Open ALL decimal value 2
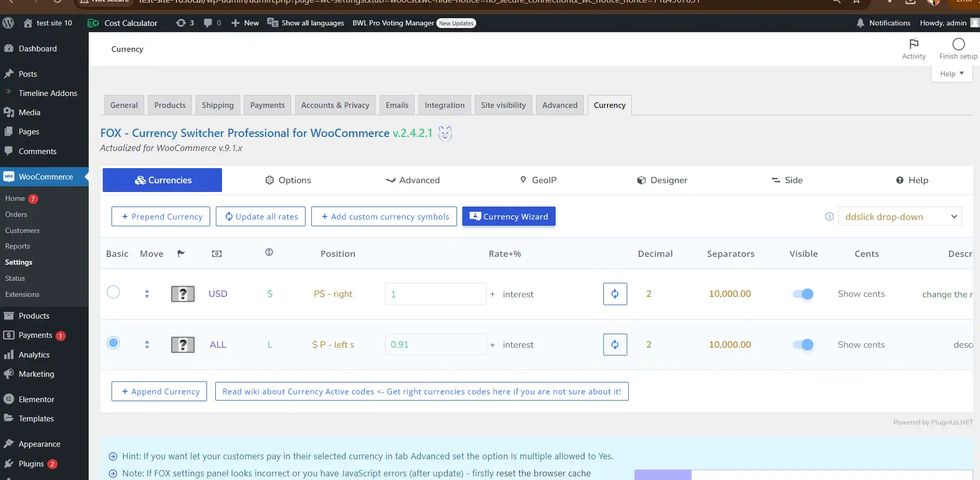Screen dimensions: 980x480 [648, 345]
